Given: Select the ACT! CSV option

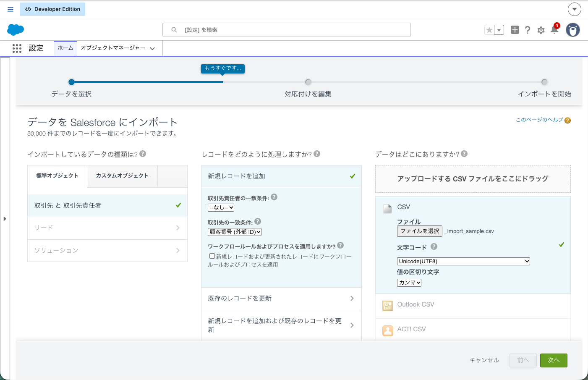Looking at the screenshot, I should (473, 330).
